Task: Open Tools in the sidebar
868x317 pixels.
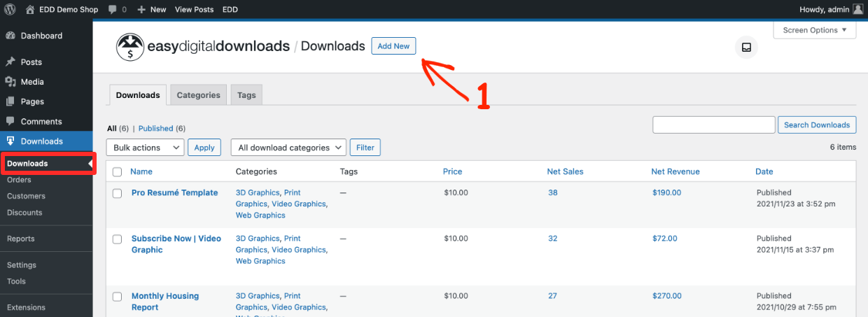Action: [x=16, y=281]
